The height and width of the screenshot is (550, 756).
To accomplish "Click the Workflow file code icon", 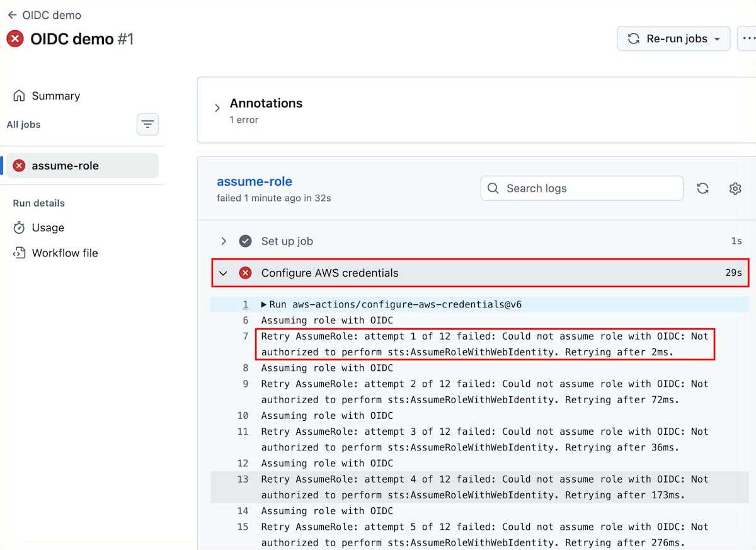I will click(x=20, y=253).
